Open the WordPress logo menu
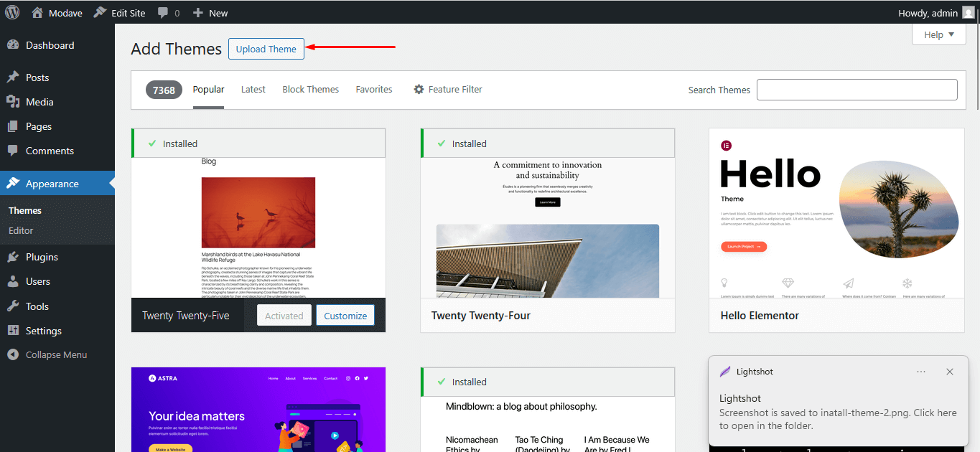This screenshot has width=980, height=452. coord(12,12)
